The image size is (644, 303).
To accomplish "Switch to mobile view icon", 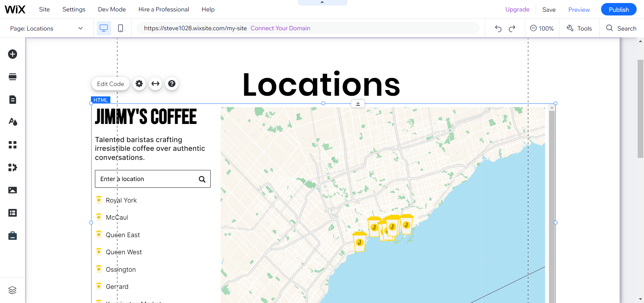I will click(x=120, y=28).
